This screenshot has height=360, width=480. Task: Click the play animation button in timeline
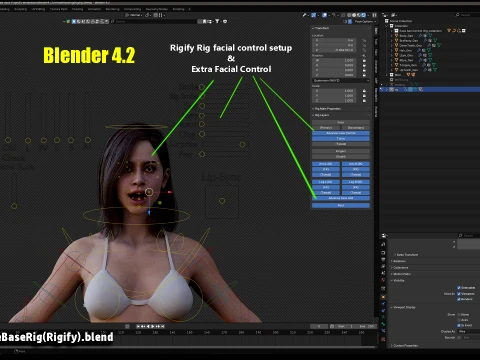click(153, 326)
